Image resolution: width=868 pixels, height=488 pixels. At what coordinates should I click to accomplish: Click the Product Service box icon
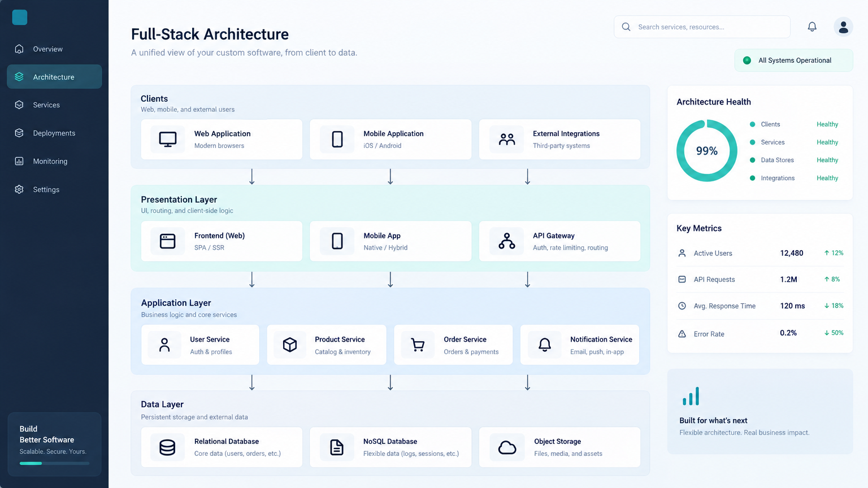(290, 345)
